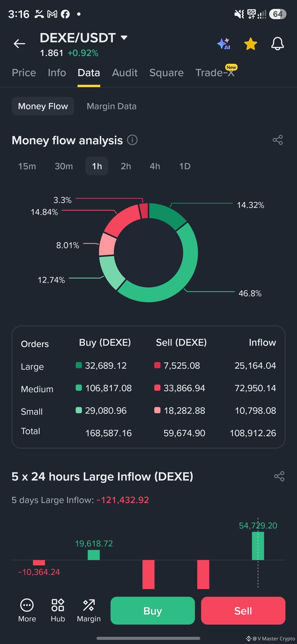Open the Hub icon

(x=58, y=610)
